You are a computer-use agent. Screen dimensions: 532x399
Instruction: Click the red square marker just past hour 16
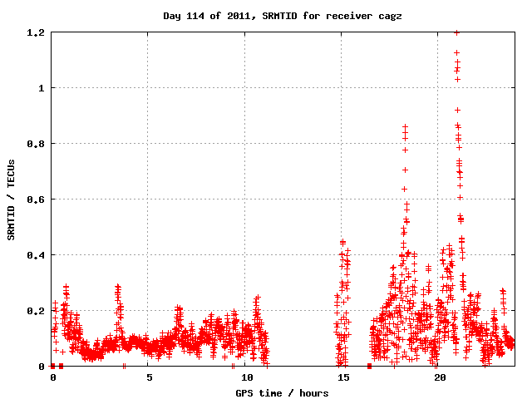click(x=369, y=366)
